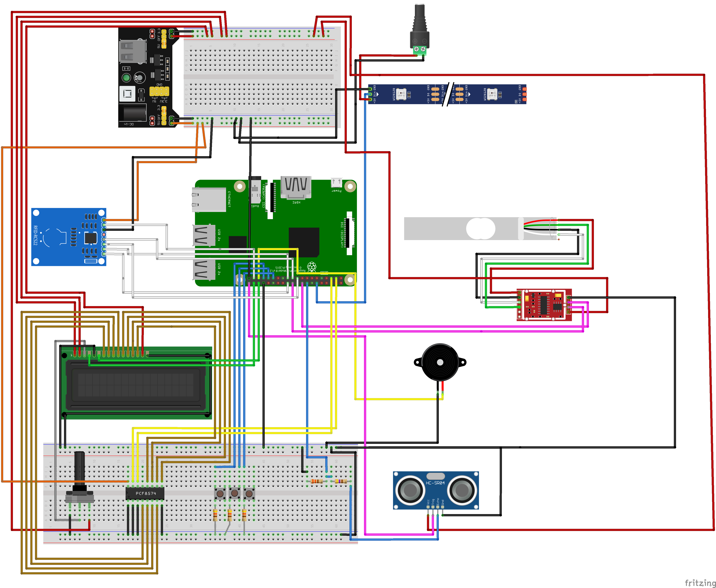Click the 'ETHERNET' label on the Pi
716x588 pixels.
tap(229, 199)
